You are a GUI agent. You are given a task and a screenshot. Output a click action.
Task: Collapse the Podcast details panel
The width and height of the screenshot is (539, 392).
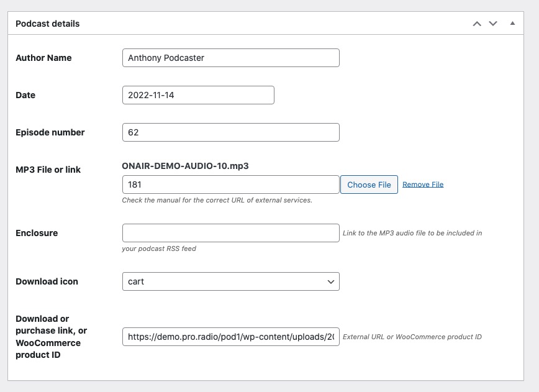(x=512, y=24)
